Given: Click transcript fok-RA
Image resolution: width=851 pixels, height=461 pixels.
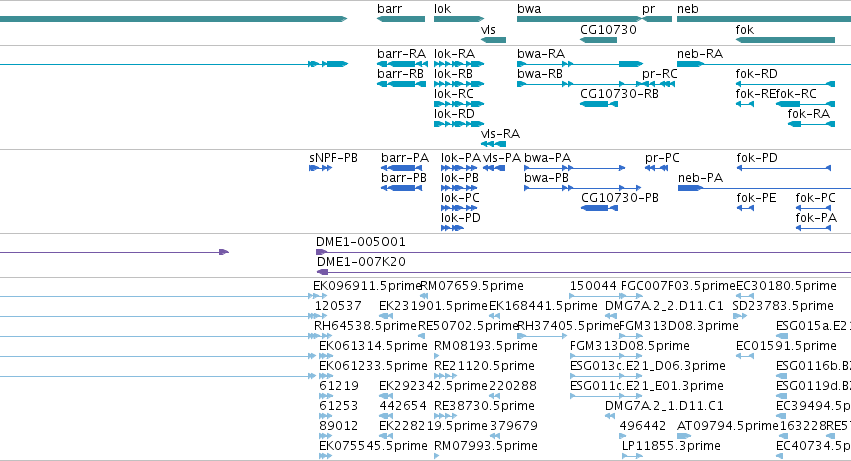Looking at the screenshot, I should pyautogui.click(x=811, y=124).
